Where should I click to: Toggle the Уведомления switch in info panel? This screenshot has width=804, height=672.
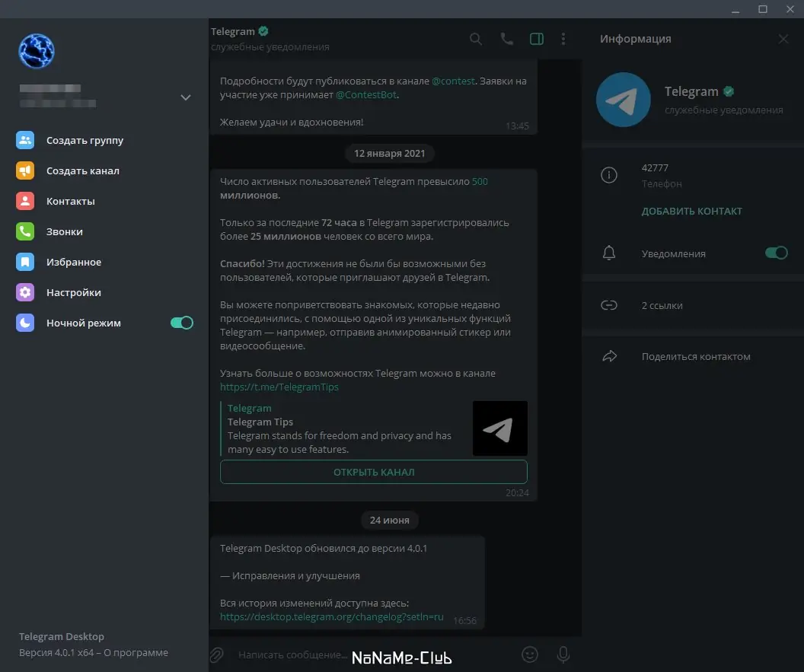[777, 253]
